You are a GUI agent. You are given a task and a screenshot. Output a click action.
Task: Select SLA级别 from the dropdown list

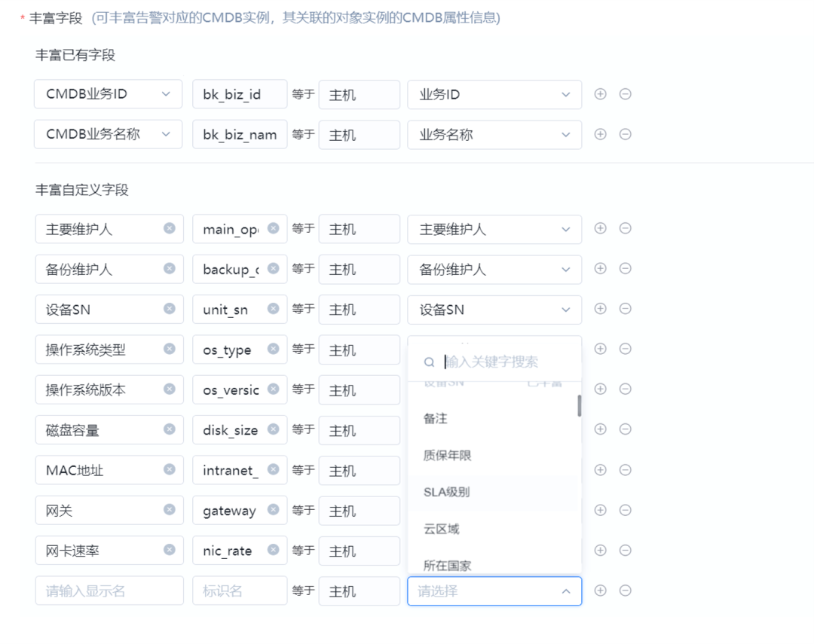(447, 492)
